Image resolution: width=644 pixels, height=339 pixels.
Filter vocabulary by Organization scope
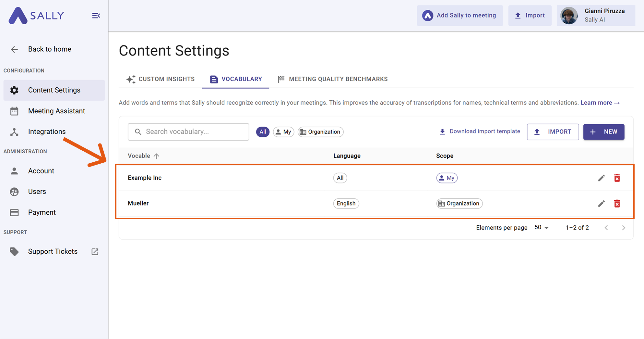(320, 132)
